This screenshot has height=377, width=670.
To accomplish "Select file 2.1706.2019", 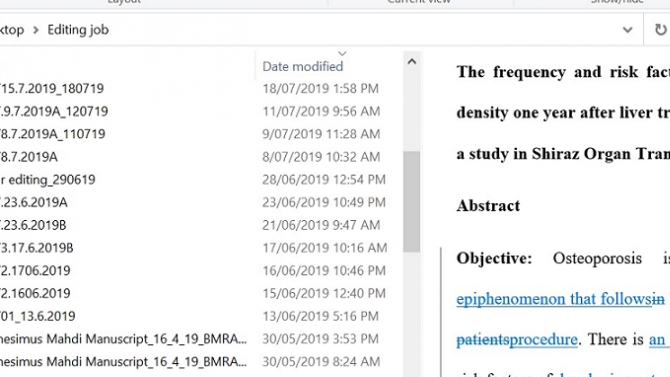I will tap(35, 271).
